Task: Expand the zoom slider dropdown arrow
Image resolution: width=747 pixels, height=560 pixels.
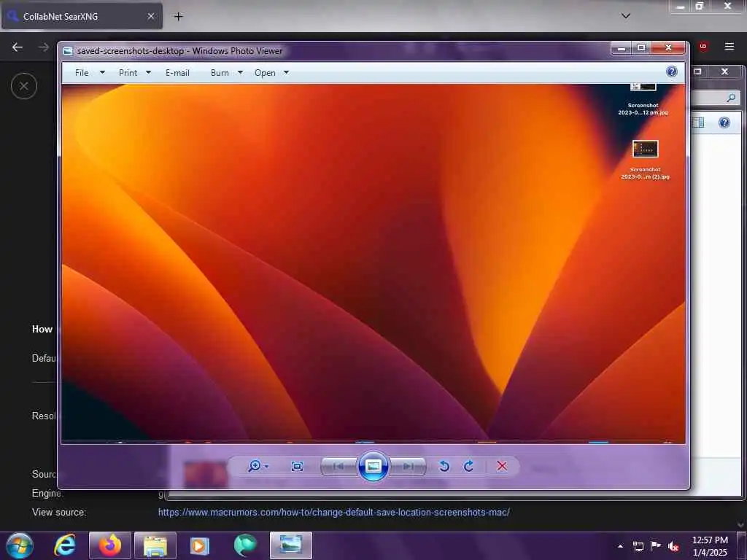Action: [266, 466]
